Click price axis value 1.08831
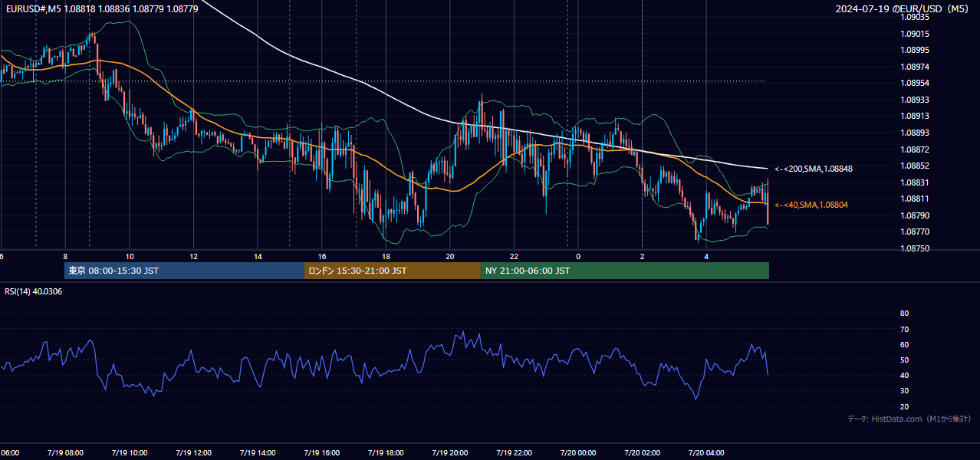 click(x=914, y=182)
